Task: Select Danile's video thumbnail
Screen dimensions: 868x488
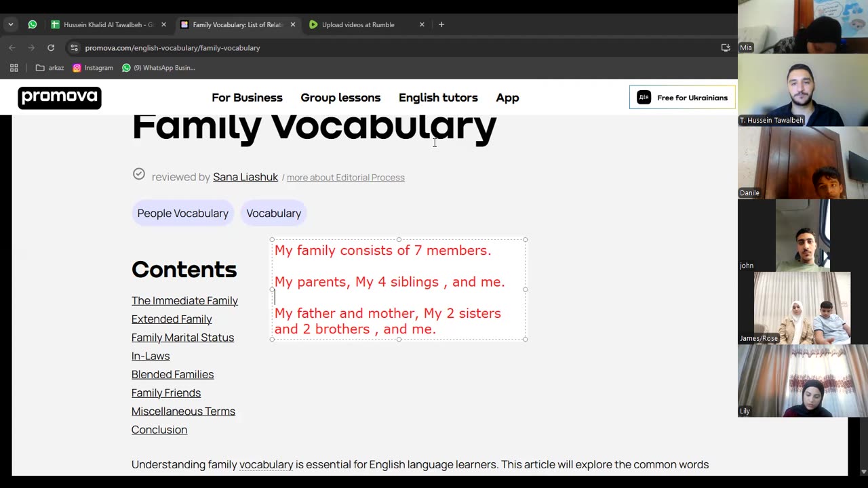Action: point(803,163)
